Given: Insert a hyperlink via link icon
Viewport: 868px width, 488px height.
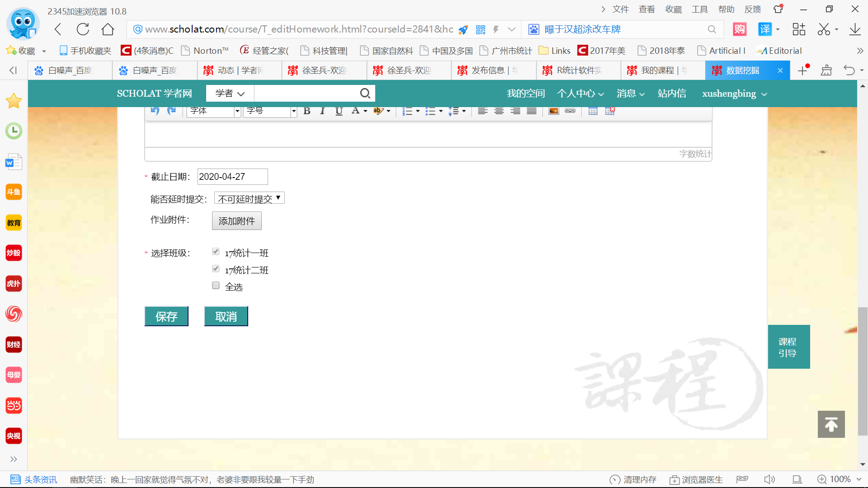Looking at the screenshot, I should coord(570,111).
